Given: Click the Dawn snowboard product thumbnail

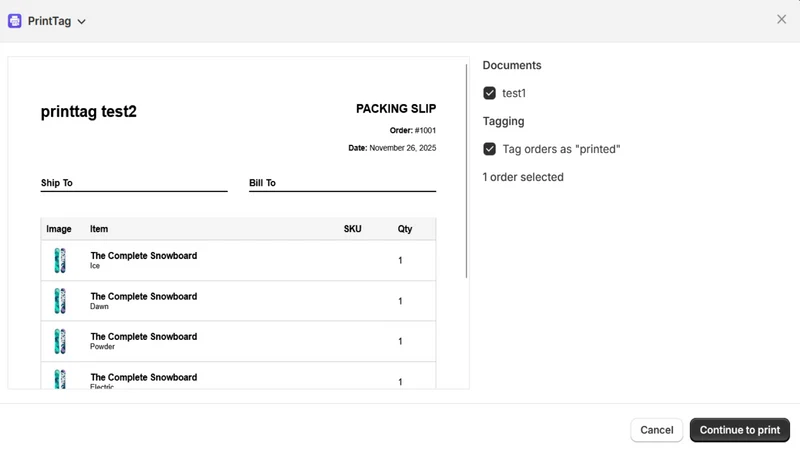Looking at the screenshot, I should pyautogui.click(x=60, y=301).
